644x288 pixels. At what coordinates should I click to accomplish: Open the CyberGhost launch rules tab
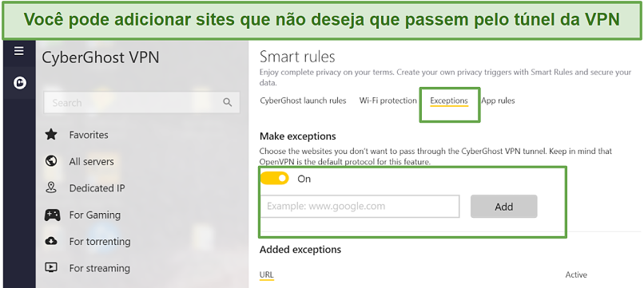click(303, 101)
